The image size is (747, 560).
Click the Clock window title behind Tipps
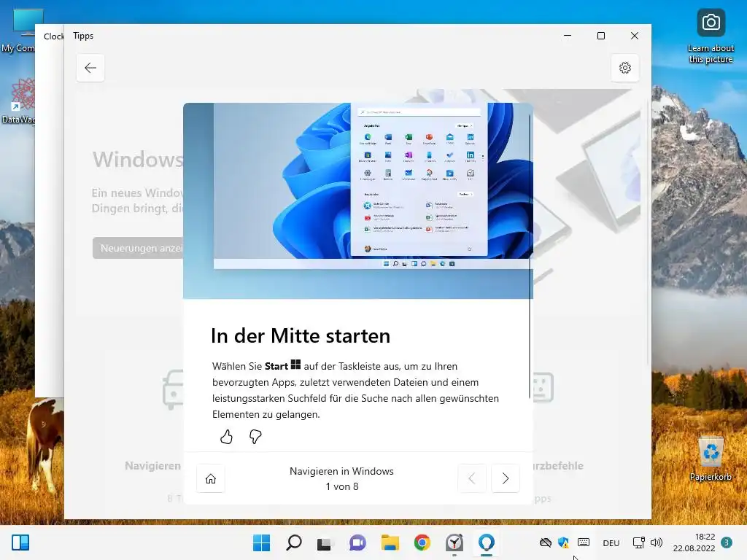pyautogui.click(x=53, y=36)
